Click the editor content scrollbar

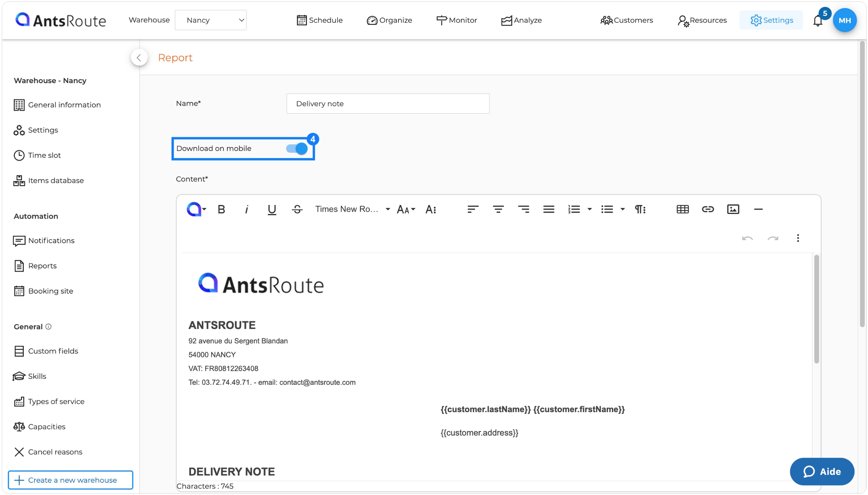point(816,309)
